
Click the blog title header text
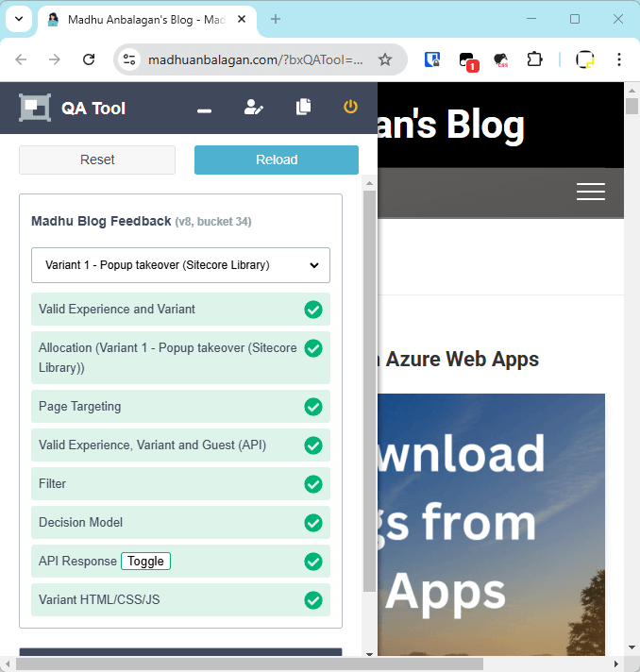click(x=451, y=125)
